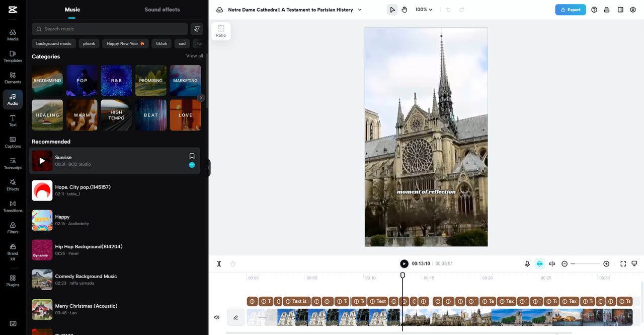
Task: Click the cloud save icon
Action: tap(219, 10)
